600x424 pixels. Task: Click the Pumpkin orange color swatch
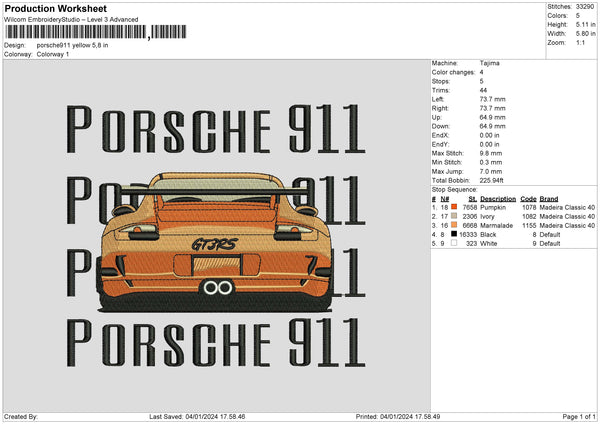[x=456, y=206]
